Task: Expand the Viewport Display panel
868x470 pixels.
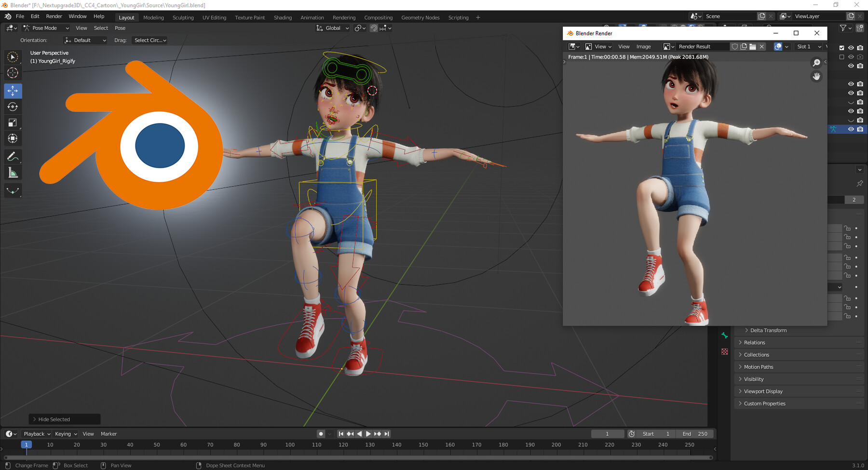Action: (763, 391)
